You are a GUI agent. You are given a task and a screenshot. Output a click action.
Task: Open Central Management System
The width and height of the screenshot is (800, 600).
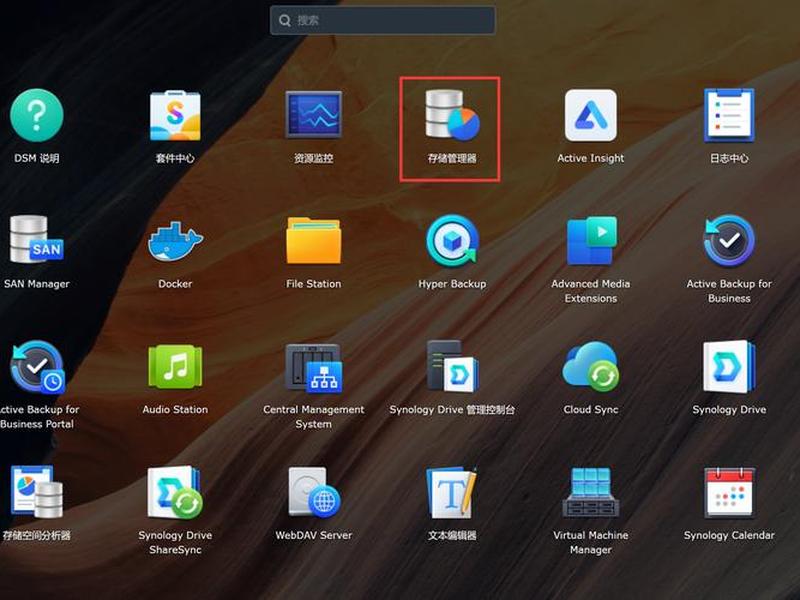pyautogui.click(x=313, y=367)
